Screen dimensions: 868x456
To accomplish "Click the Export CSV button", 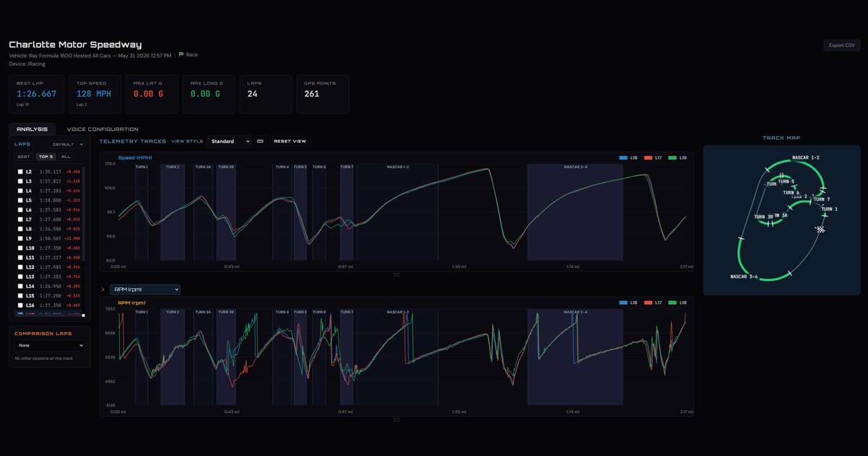I will click(x=842, y=45).
